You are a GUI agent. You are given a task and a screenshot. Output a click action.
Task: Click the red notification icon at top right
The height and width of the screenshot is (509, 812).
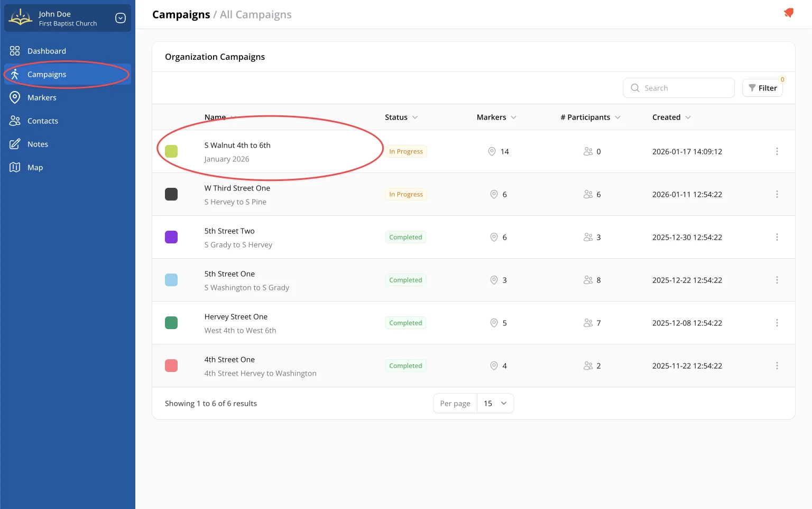point(788,13)
